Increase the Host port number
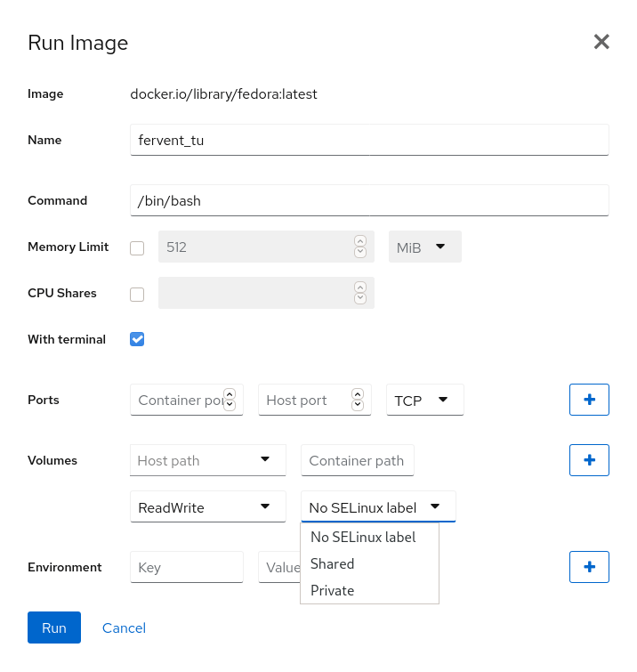The image size is (637, 672). pos(358,394)
